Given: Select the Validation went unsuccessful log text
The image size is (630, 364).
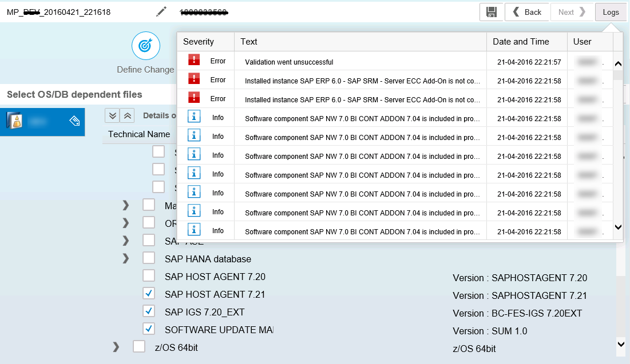Looking at the screenshot, I should (x=289, y=62).
